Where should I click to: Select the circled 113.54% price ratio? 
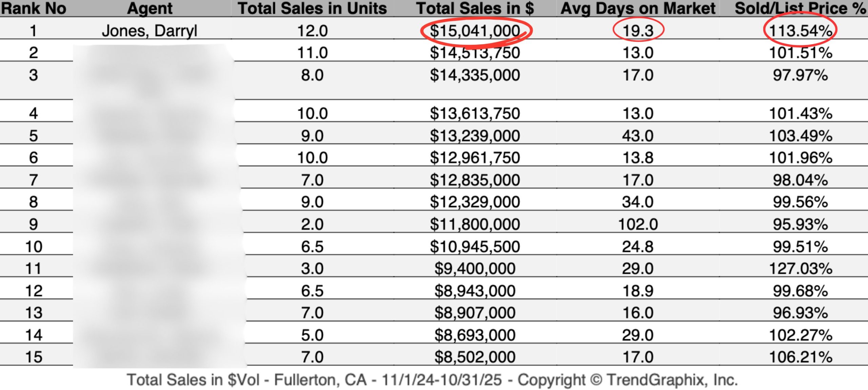[x=800, y=31]
